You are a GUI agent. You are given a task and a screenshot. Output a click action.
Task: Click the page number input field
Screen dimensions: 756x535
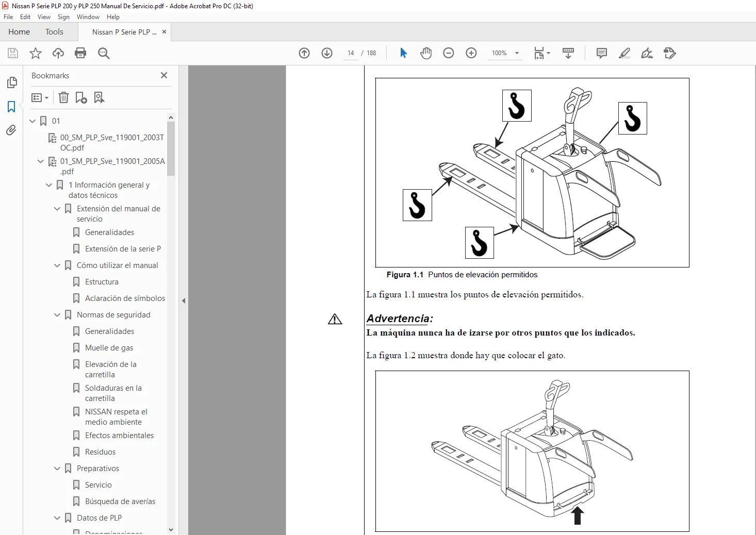click(351, 53)
